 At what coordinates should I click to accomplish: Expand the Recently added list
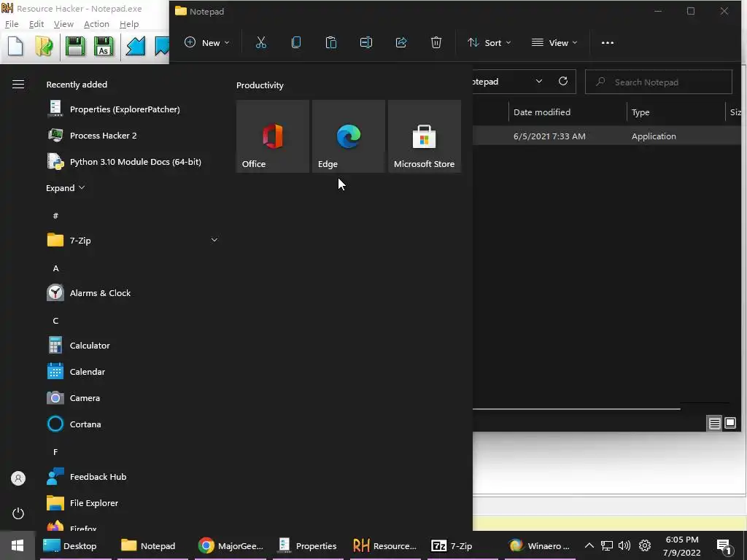click(x=65, y=187)
